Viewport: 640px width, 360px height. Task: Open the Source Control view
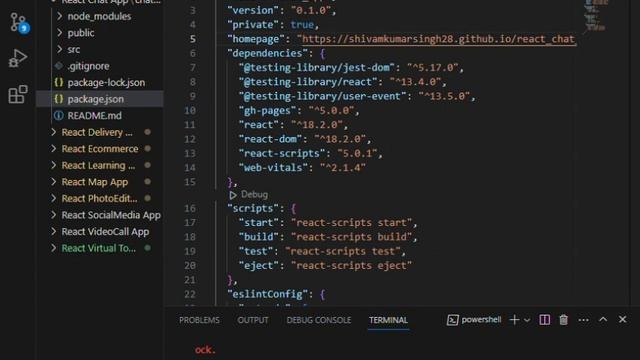[19, 23]
